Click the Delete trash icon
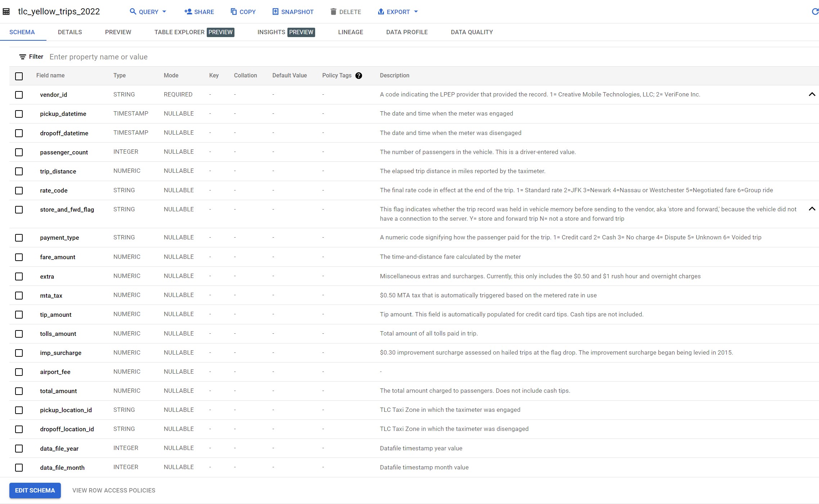The image size is (819, 504). [x=334, y=12]
